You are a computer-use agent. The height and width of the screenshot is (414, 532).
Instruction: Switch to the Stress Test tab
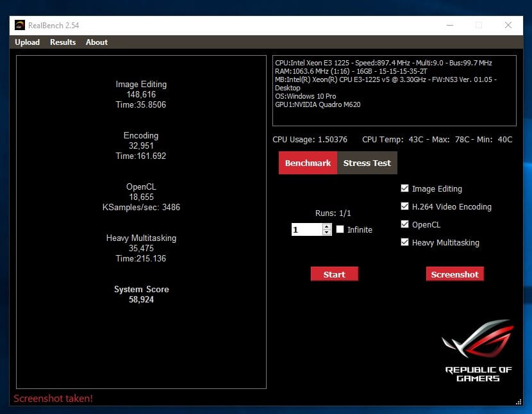pos(367,163)
